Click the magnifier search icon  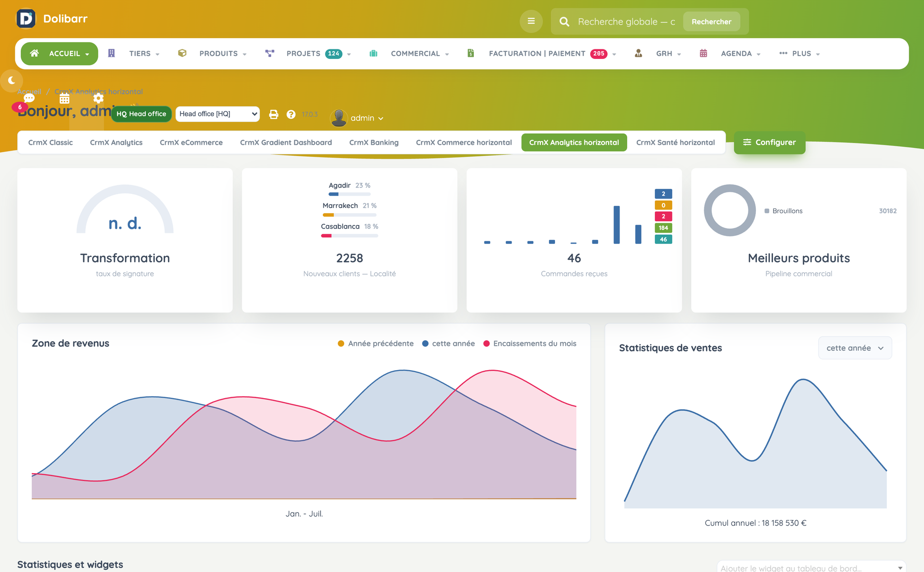(564, 21)
